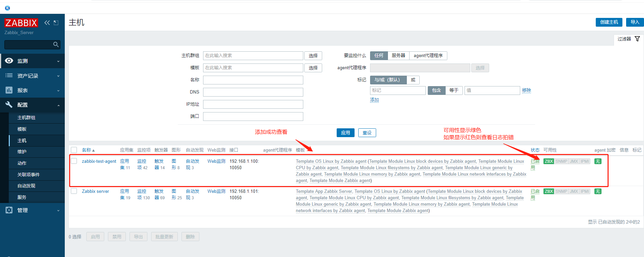Image resolution: width=644 pixels, height=257 pixels.
Task: Click the gear icon for 管理
Action: [9, 210]
